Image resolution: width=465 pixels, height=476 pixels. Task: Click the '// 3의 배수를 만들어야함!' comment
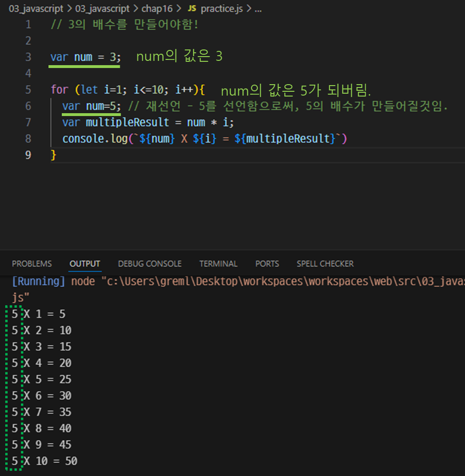point(125,24)
